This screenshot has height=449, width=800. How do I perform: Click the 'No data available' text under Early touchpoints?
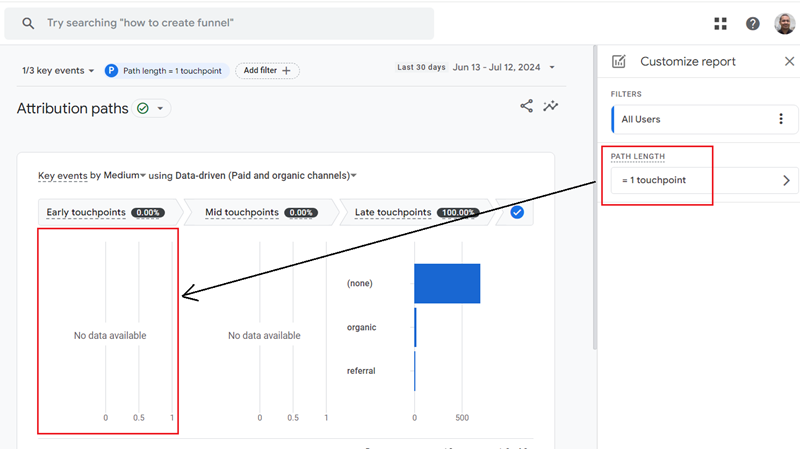tap(110, 335)
